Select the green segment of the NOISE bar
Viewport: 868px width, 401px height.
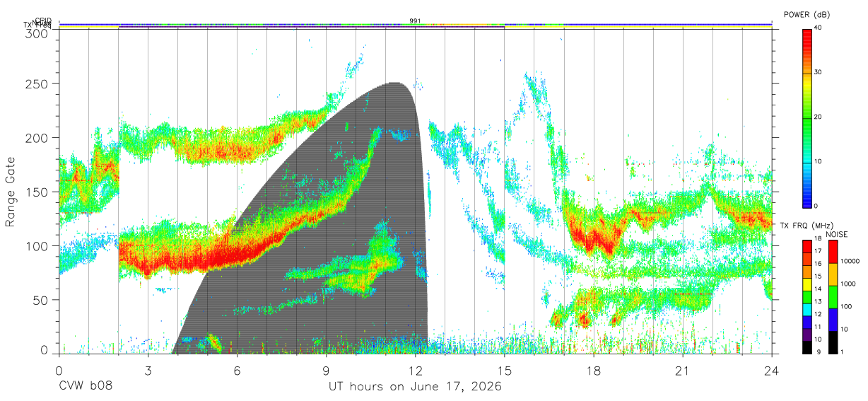pyautogui.click(x=832, y=297)
